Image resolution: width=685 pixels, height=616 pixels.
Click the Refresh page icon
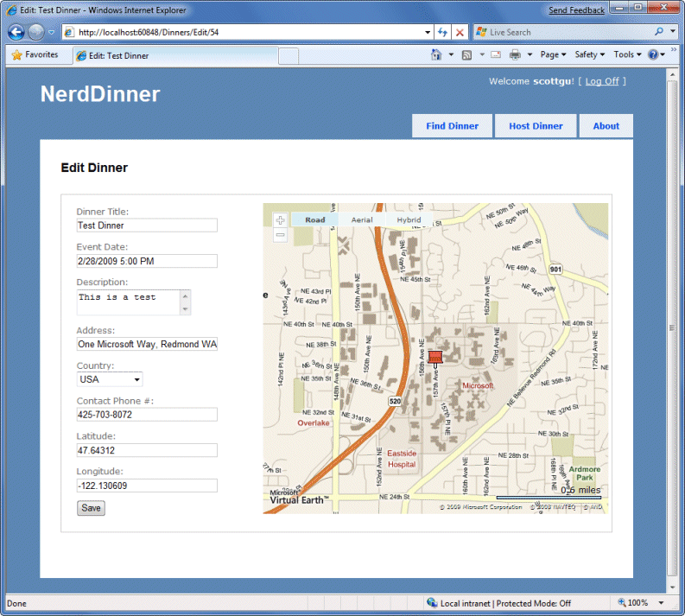[442, 32]
